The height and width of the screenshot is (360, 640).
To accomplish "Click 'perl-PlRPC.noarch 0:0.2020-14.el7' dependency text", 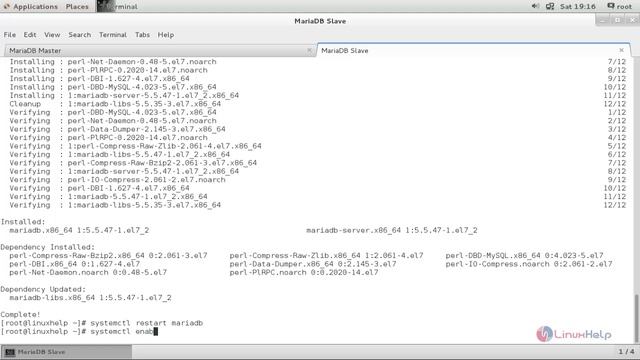I will click(x=304, y=272).
